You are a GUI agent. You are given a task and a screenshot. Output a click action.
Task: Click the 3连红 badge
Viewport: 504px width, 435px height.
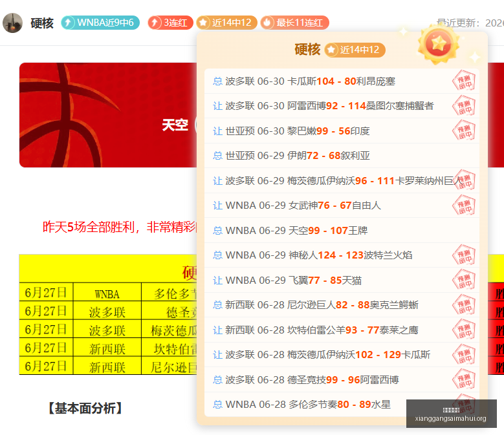coord(170,23)
